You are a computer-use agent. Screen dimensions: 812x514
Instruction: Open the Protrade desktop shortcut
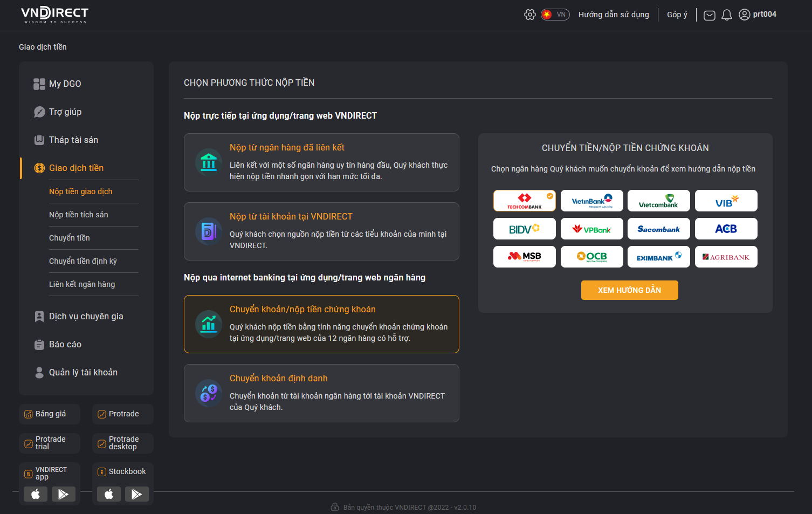click(123, 443)
